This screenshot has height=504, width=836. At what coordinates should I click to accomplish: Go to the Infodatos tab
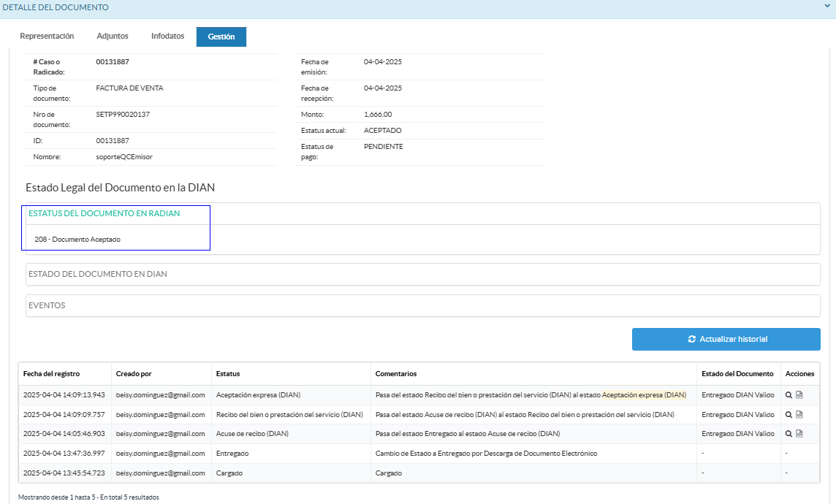click(x=167, y=36)
